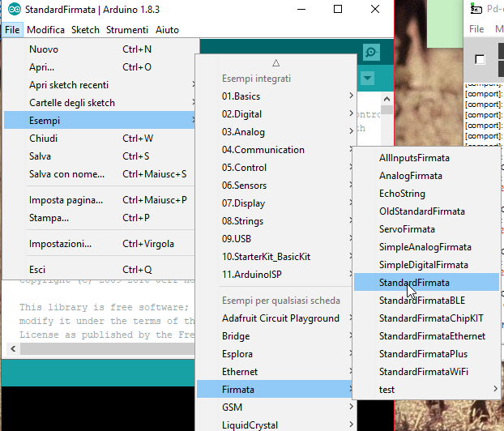Expand the 01.Basics examples submenu
The width and height of the screenshot is (504, 431).
[275, 96]
